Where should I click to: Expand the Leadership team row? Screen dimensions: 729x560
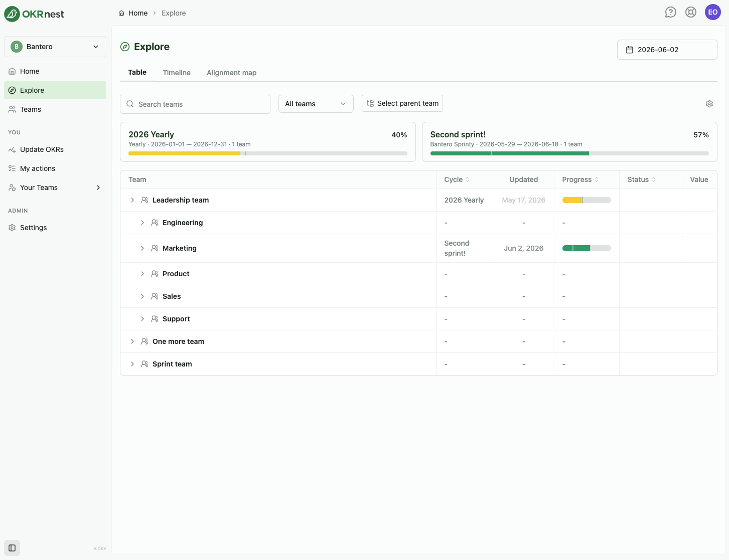coord(132,200)
